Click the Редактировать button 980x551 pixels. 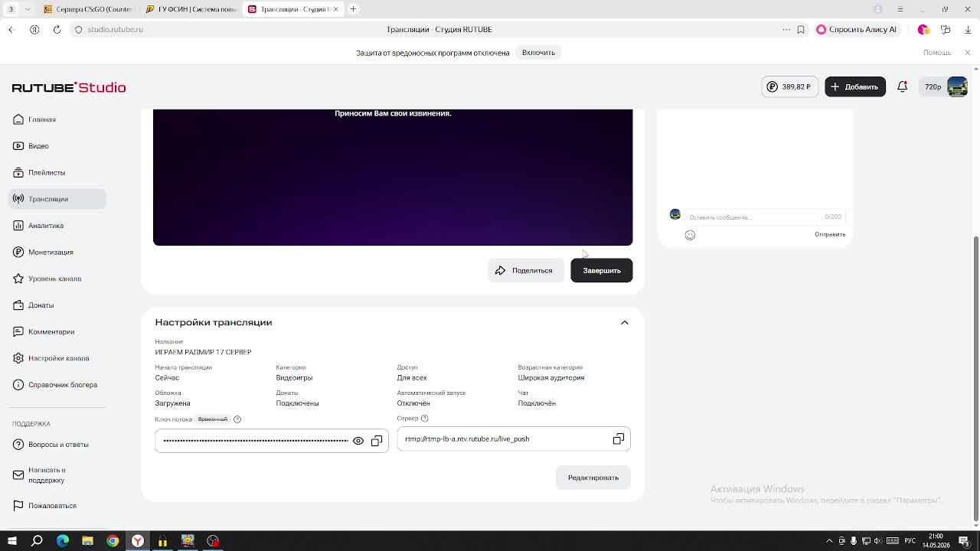click(x=593, y=478)
